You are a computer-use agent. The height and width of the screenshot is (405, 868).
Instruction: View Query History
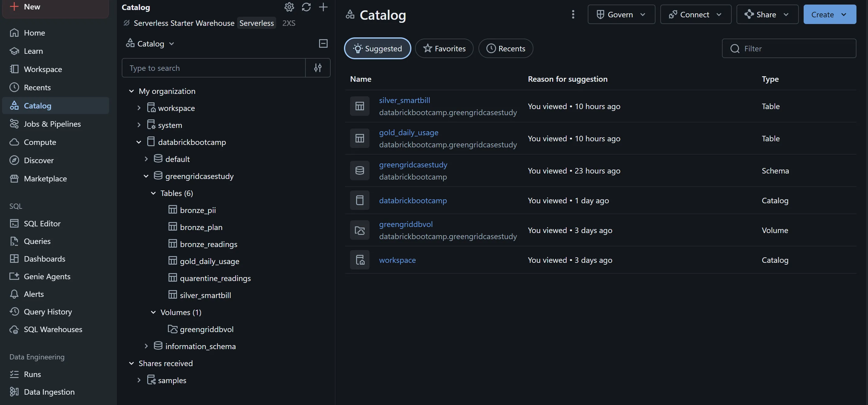coord(56,311)
